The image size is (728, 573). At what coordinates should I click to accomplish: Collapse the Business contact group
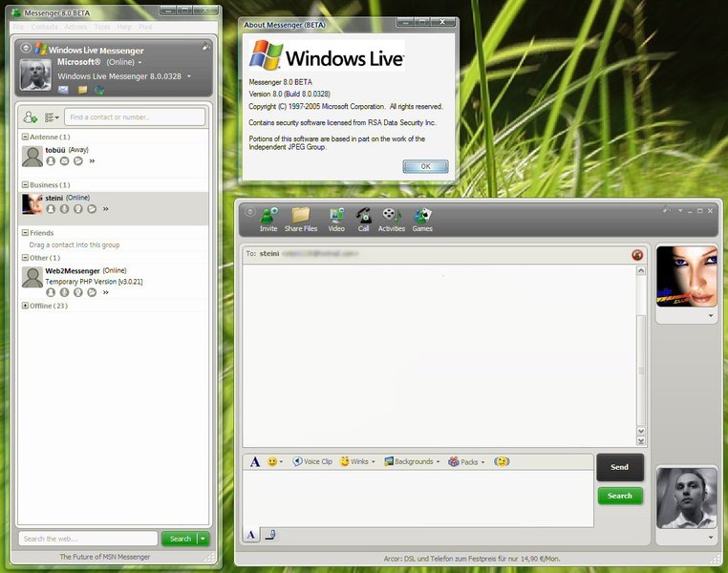(x=25, y=185)
